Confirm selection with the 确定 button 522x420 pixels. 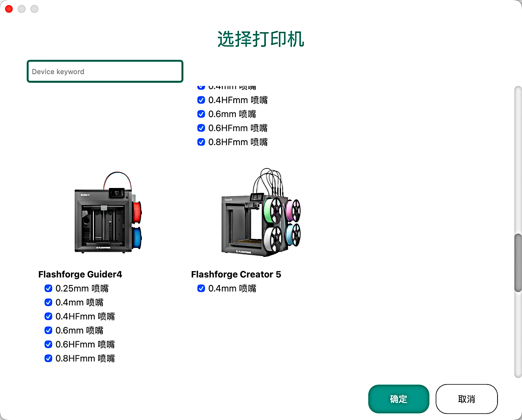click(x=398, y=399)
